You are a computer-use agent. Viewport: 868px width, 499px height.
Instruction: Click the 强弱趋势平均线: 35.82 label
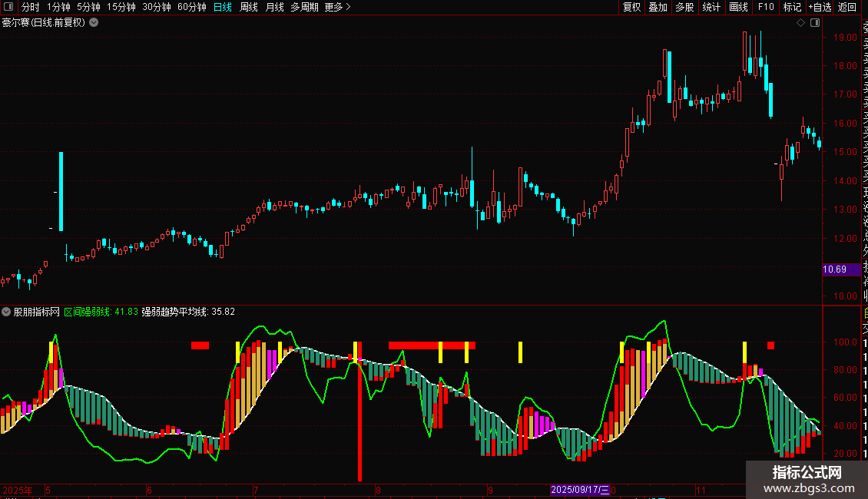click(188, 312)
